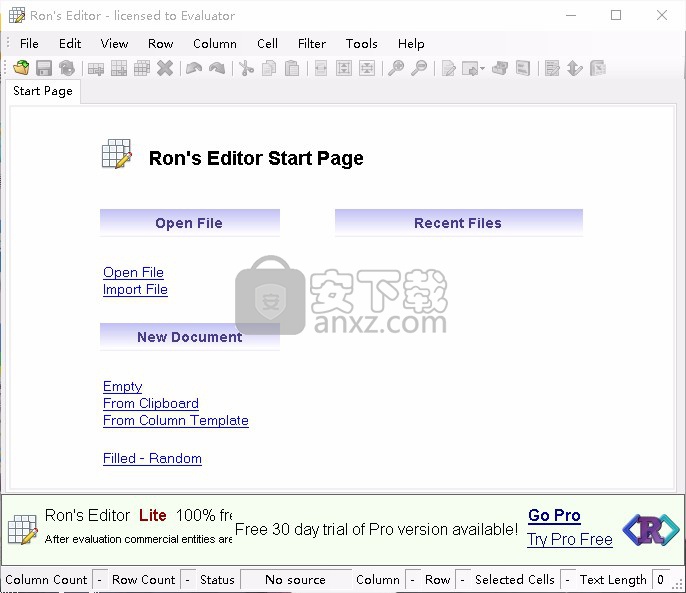Click the open file folder toolbar icon

[21, 68]
